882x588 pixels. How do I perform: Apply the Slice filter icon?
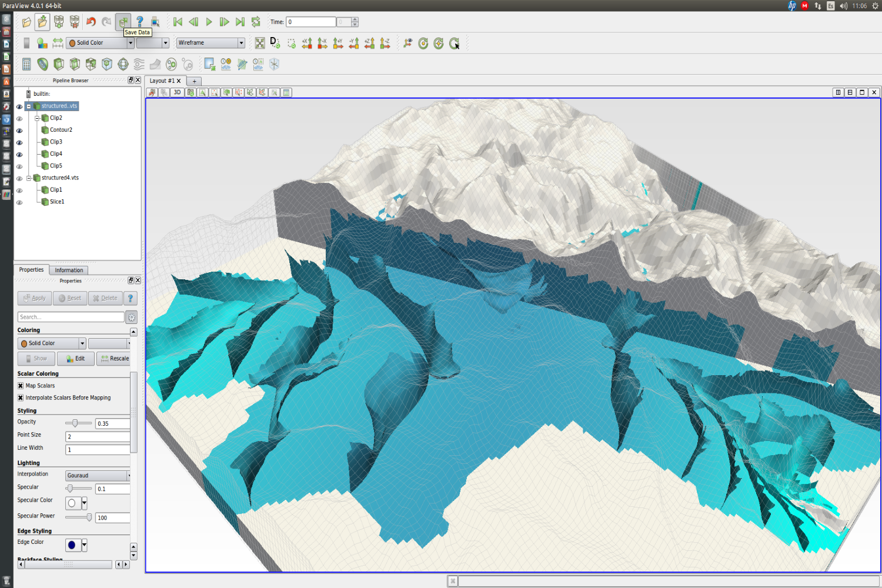(x=75, y=64)
